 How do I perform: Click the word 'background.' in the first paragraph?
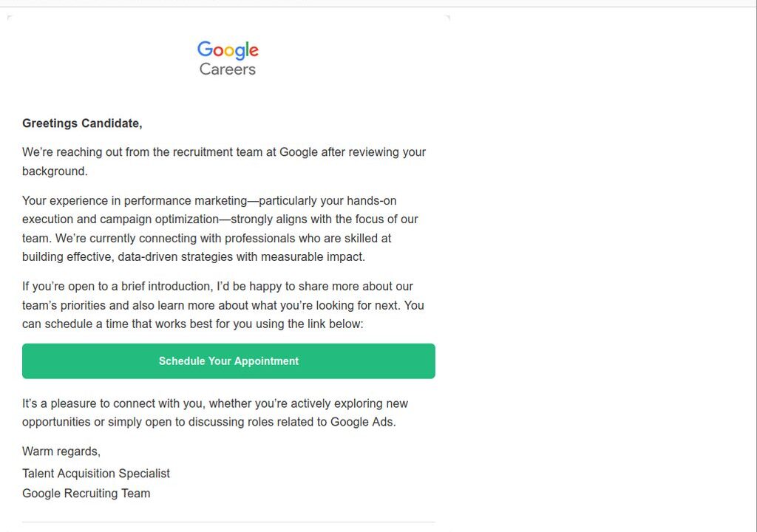(55, 171)
